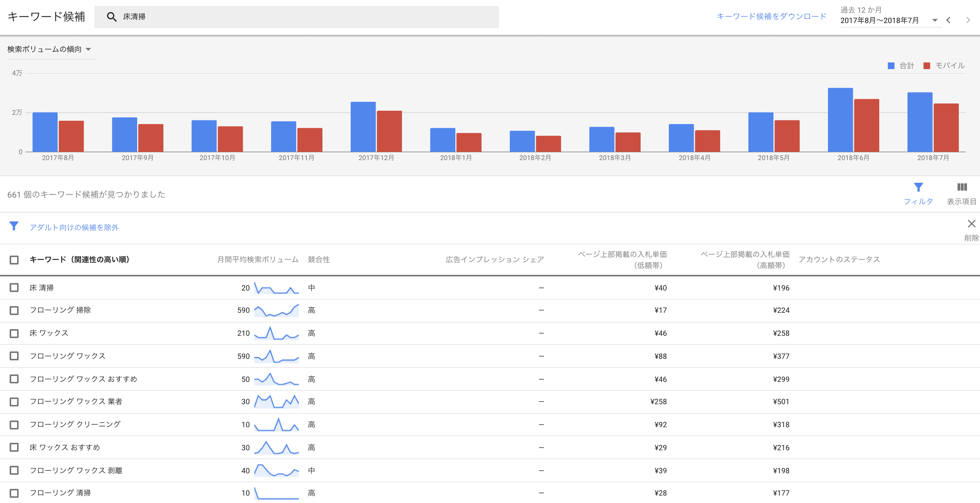Sort by the 月間平均検索ボリューム column header
The image size is (980, 503).
coord(258,260)
